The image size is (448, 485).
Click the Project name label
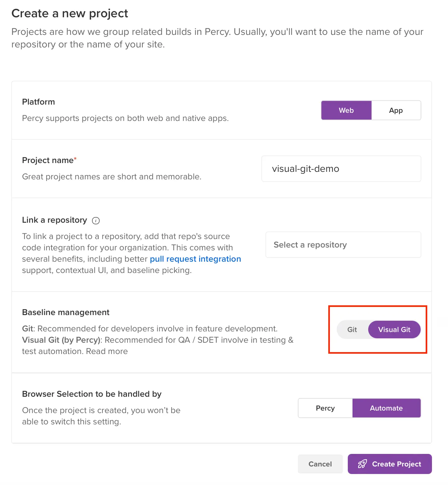(48, 160)
